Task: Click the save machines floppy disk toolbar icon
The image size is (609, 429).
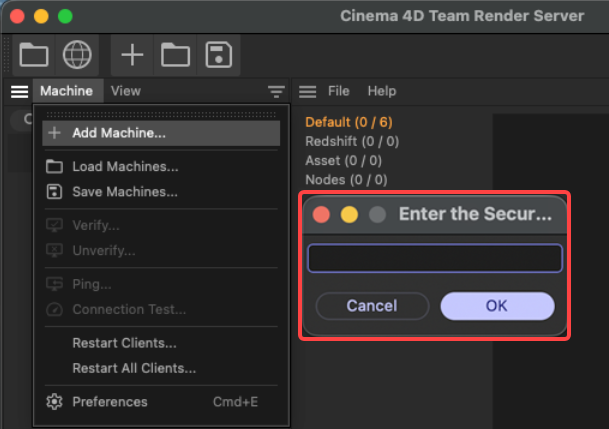Action: pyautogui.click(x=219, y=55)
